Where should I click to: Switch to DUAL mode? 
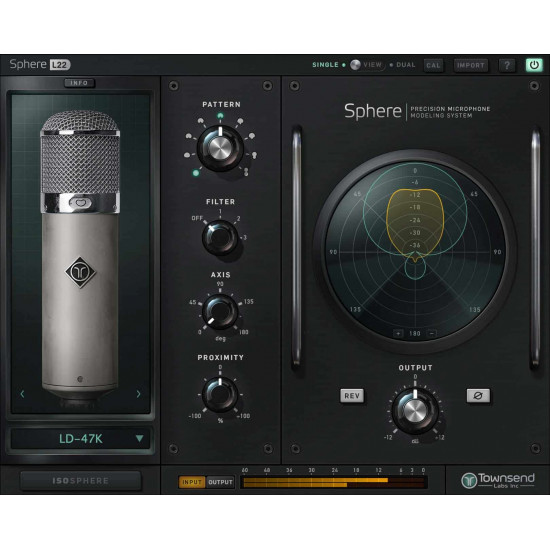[405, 65]
